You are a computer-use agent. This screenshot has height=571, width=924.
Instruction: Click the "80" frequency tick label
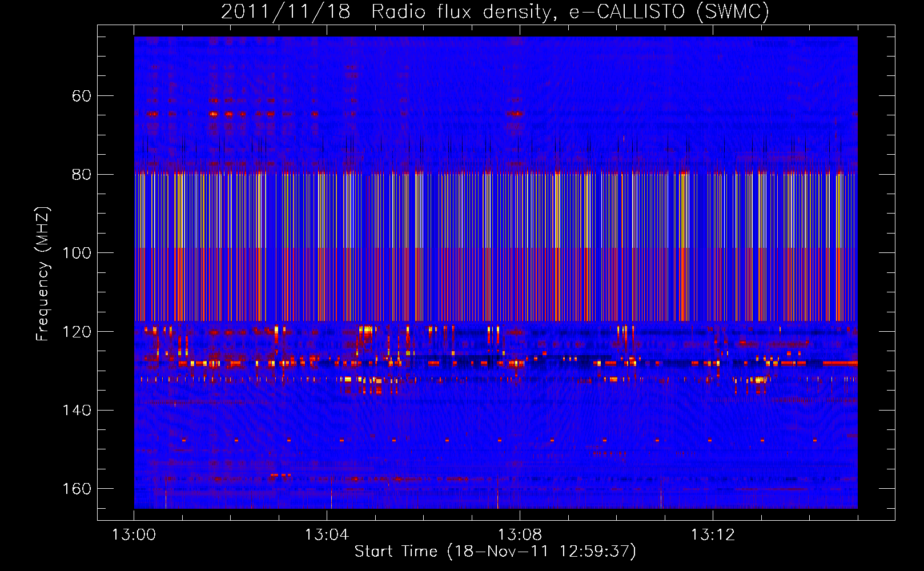[82, 174]
